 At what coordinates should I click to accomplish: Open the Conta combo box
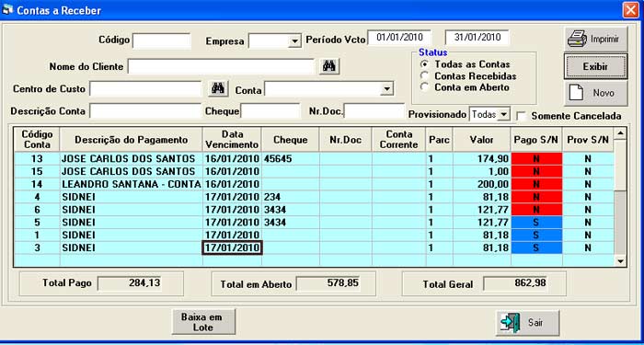pyautogui.click(x=386, y=88)
